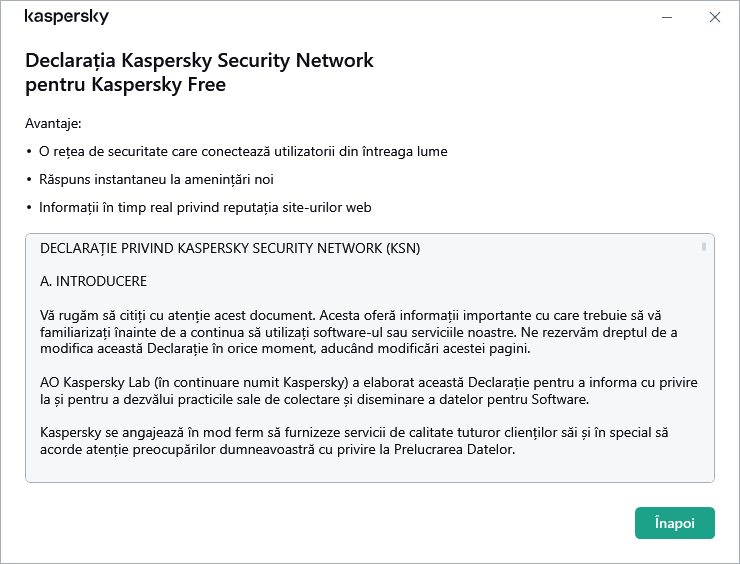Click the paragraph starting 'AO Kaspersky Lab'
This screenshot has width=740, height=564.
click(x=365, y=391)
